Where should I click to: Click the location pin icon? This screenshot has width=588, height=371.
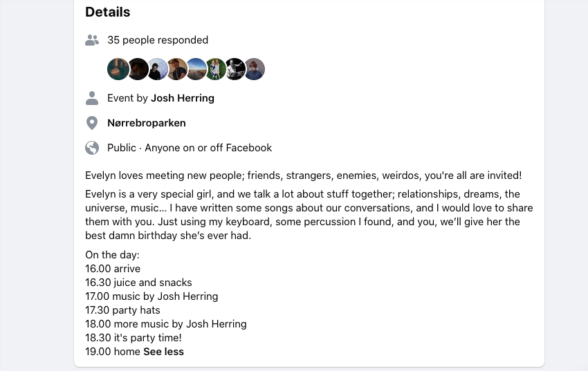(92, 123)
